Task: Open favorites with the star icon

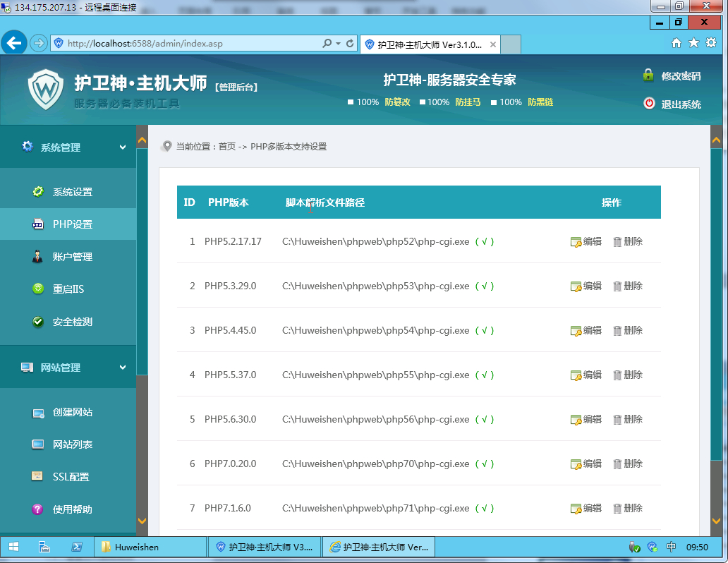Action: pyautogui.click(x=693, y=43)
